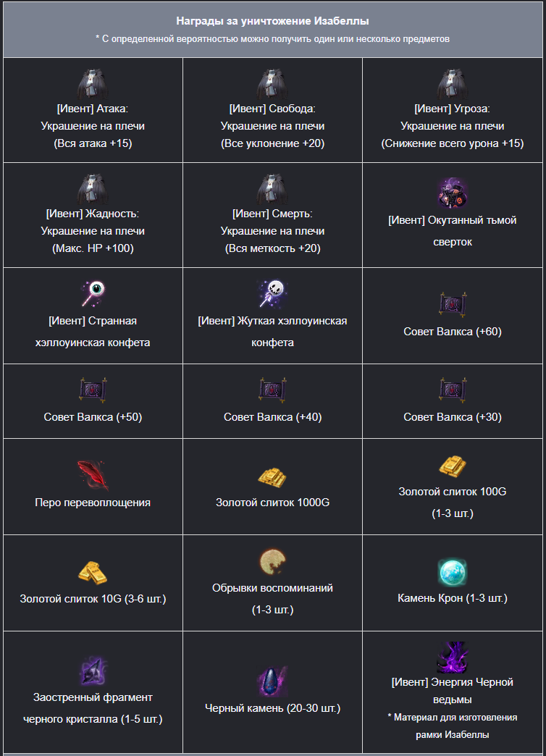Viewport: 546px width, 756px height.
Task: Select the purple Энергия Черной ведьмы flame icon
Action: pyautogui.click(x=453, y=658)
